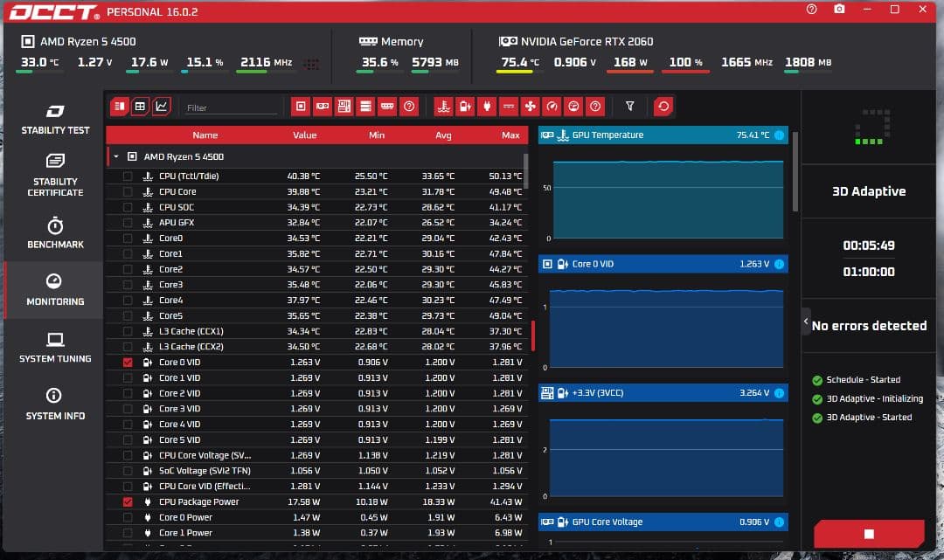Enable the APU GFX row checkbox
944x560 pixels.
coord(128,223)
